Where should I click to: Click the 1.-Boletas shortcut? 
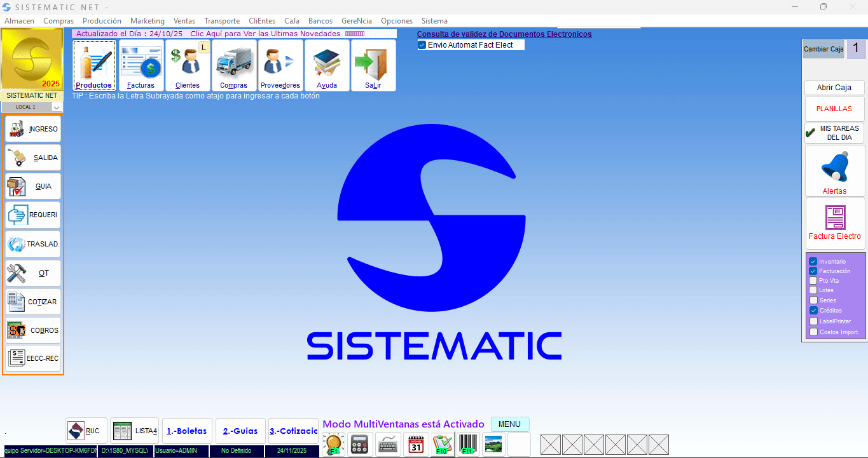187,431
